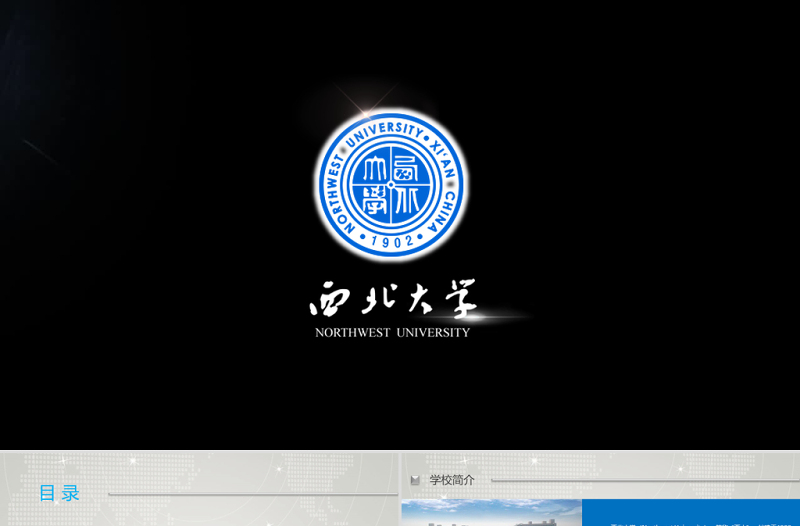The image size is (800, 526).
Task: Click the small square bullet beside 学校简介
Action: click(x=415, y=481)
